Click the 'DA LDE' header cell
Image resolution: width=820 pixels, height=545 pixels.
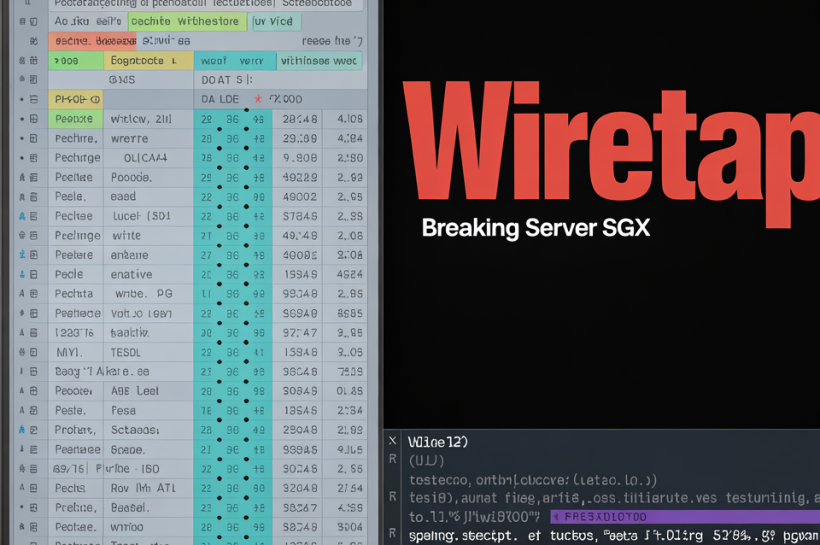(x=220, y=99)
